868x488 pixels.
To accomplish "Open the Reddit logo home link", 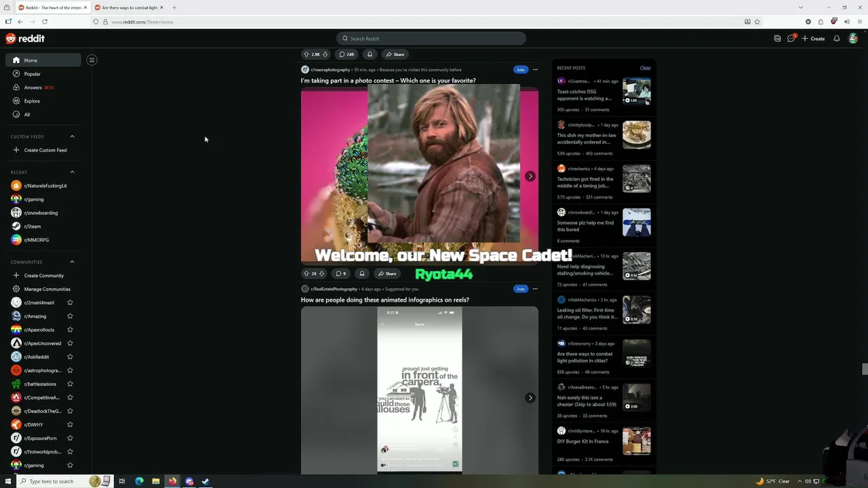I will [25, 39].
